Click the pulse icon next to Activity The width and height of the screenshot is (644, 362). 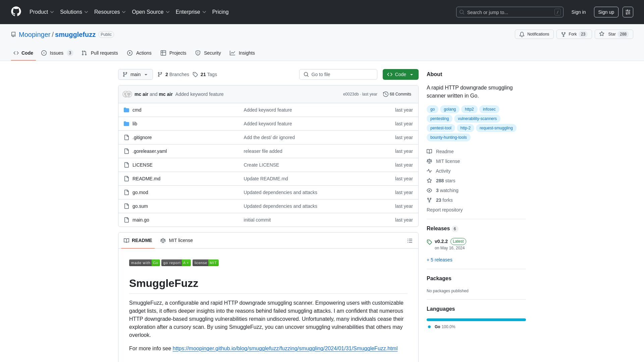[429, 171]
